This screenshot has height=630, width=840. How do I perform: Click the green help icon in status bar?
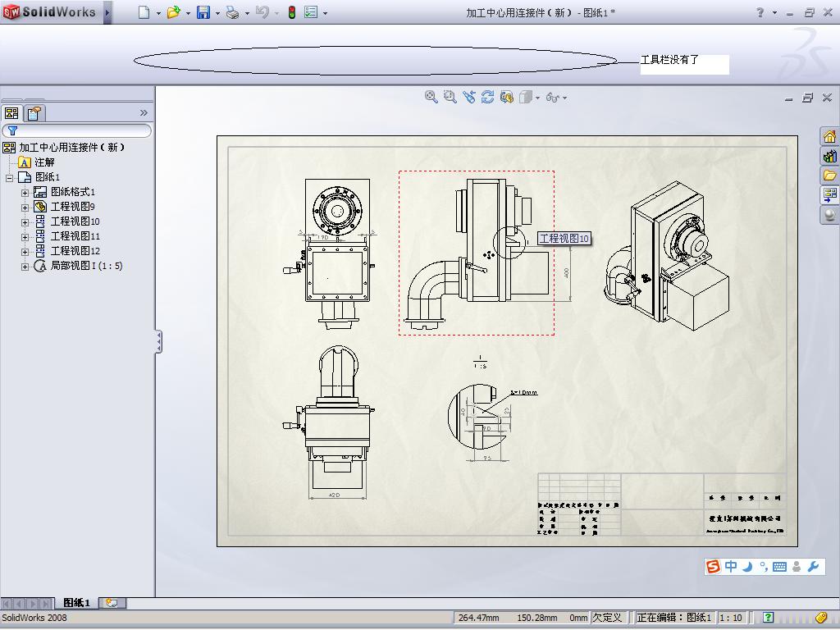[x=768, y=618]
